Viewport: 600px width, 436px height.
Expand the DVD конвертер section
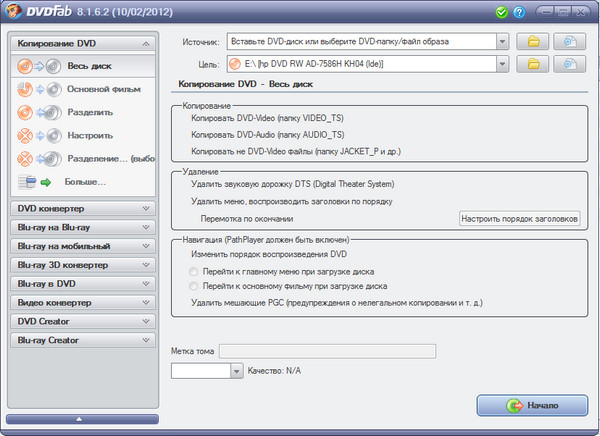coord(83,209)
